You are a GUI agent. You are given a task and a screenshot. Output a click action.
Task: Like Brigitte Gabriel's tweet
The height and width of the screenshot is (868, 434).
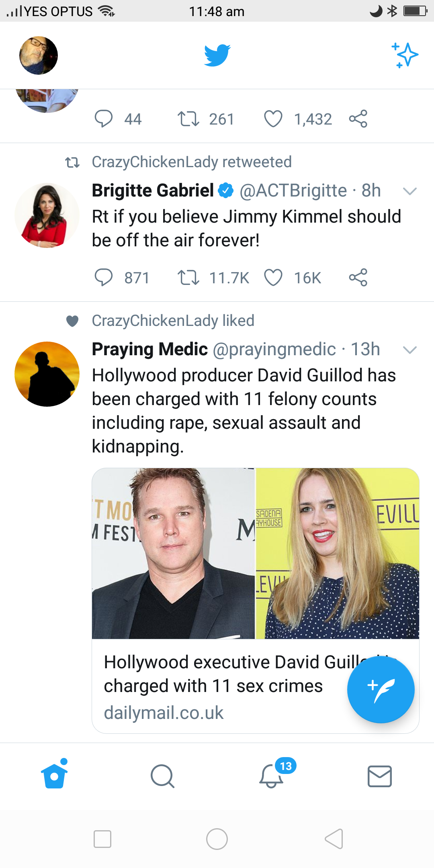click(273, 277)
